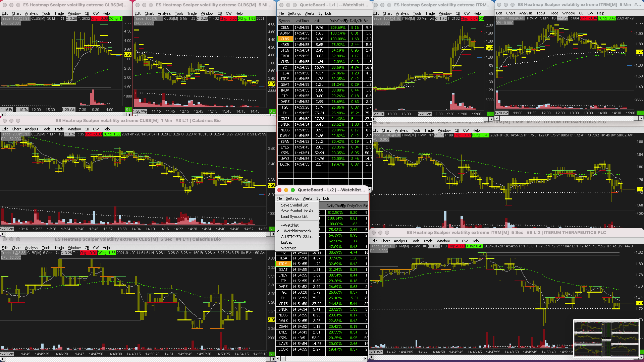Click the screen preview thumbnail in corner

[606, 339]
